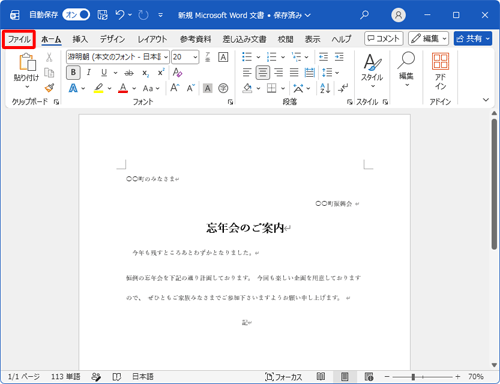Screen dimensions: 500x384
Task: Open the change case Aa menu
Action: point(151,88)
